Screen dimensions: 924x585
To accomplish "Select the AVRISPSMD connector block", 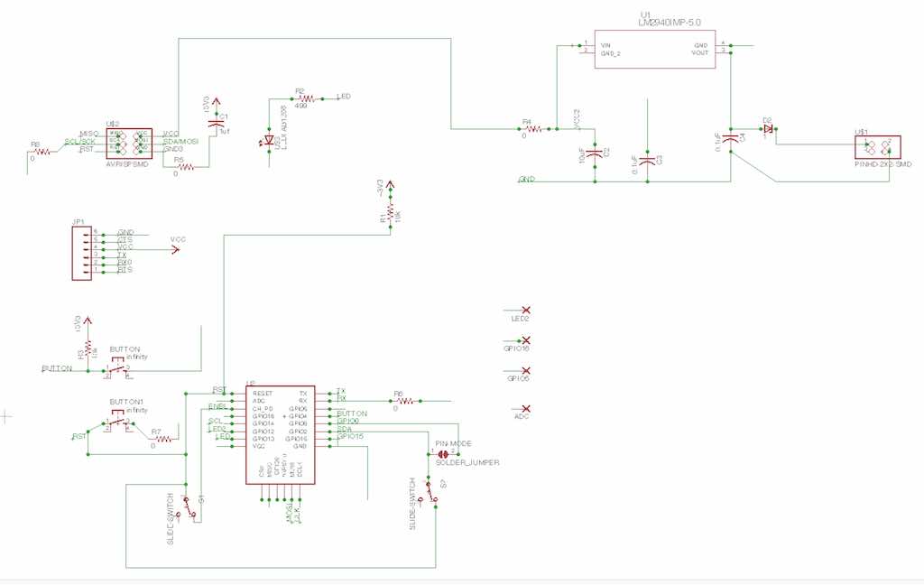I will 129,144.
